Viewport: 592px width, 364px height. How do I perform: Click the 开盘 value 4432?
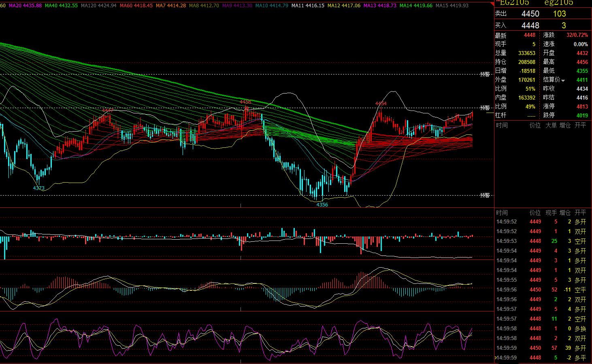(x=582, y=53)
